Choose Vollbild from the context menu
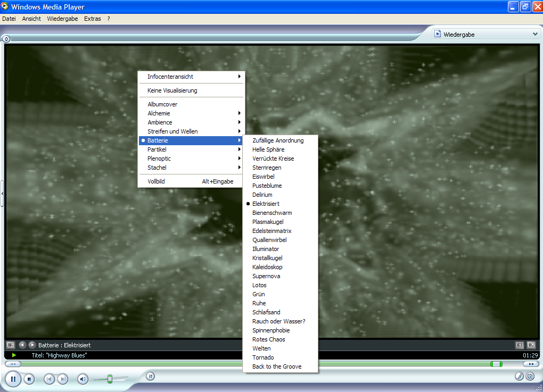 [x=192, y=181]
